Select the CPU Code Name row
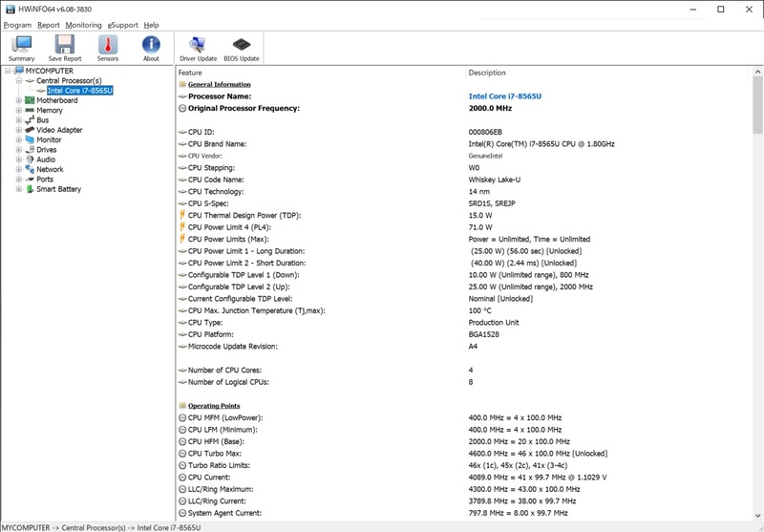 [x=463, y=180]
